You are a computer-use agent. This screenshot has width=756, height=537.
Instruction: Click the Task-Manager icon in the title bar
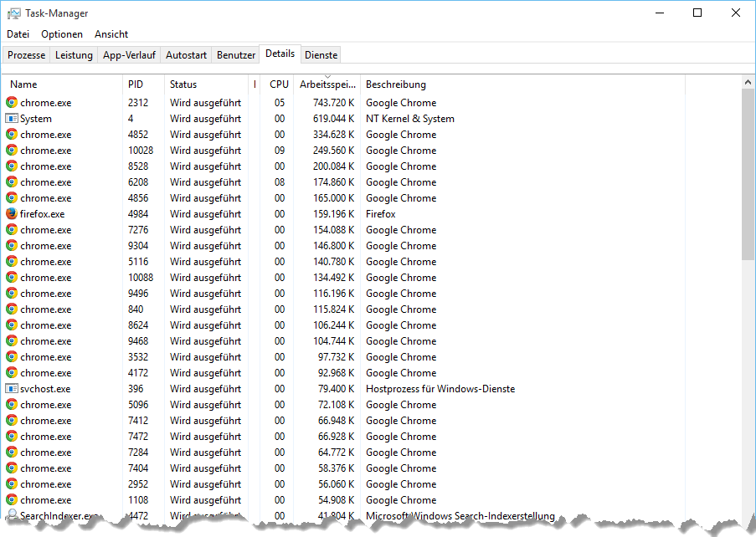point(14,13)
